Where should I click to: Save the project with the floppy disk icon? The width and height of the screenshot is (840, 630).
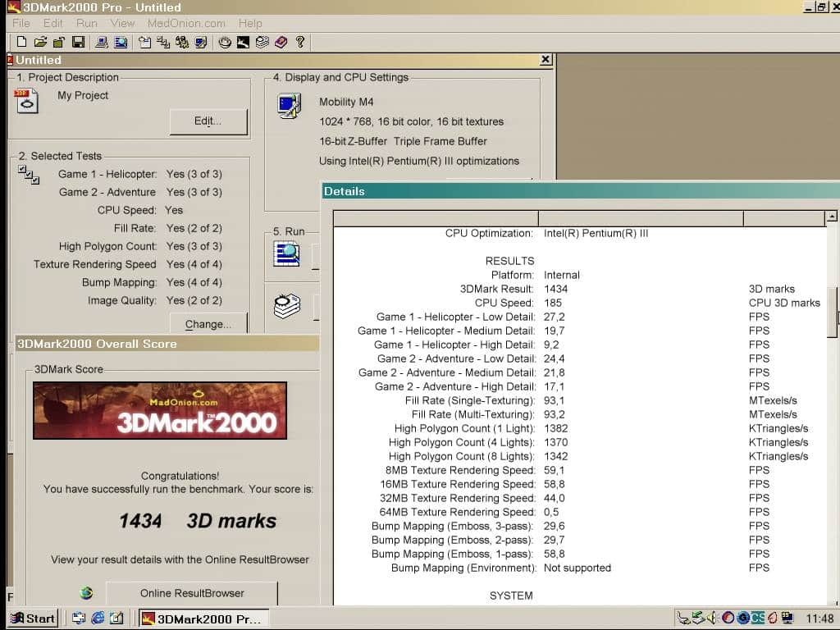coord(78,42)
